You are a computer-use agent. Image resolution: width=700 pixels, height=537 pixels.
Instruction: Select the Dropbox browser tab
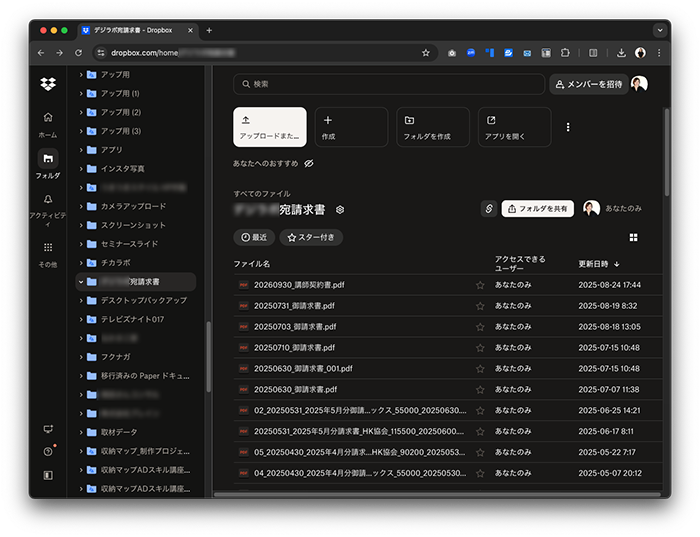(x=138, y=30)
